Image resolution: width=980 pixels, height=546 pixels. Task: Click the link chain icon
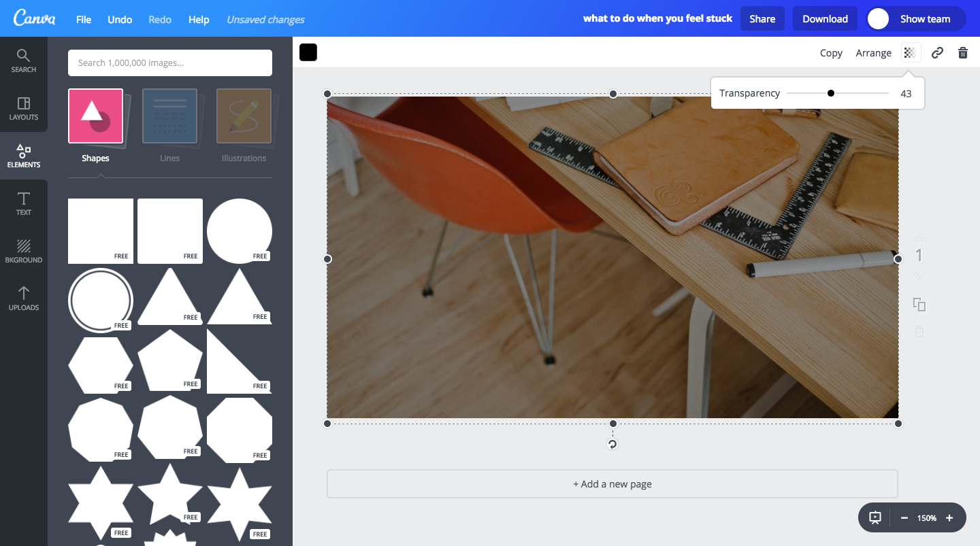937,52
